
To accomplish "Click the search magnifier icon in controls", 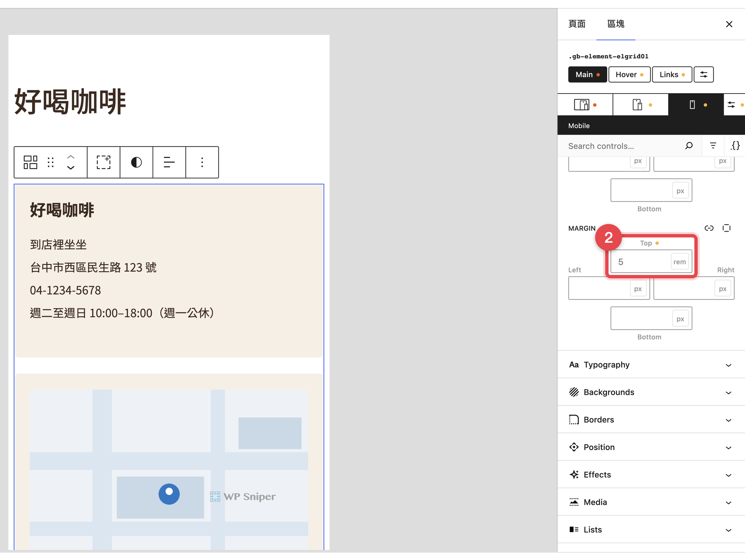I will click(689, 146).
